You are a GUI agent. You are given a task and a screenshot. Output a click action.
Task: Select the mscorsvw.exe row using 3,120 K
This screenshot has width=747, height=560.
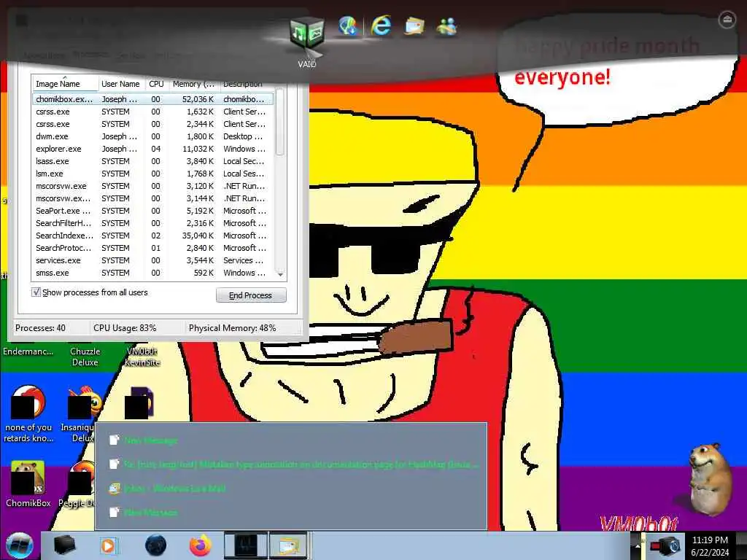click(x=153, y=186)
